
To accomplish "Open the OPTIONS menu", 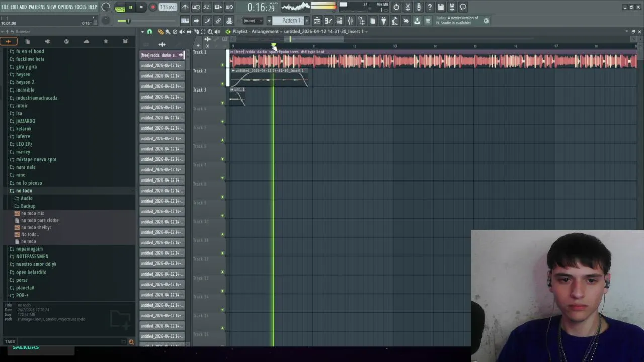I will click(x=65, y=7).
